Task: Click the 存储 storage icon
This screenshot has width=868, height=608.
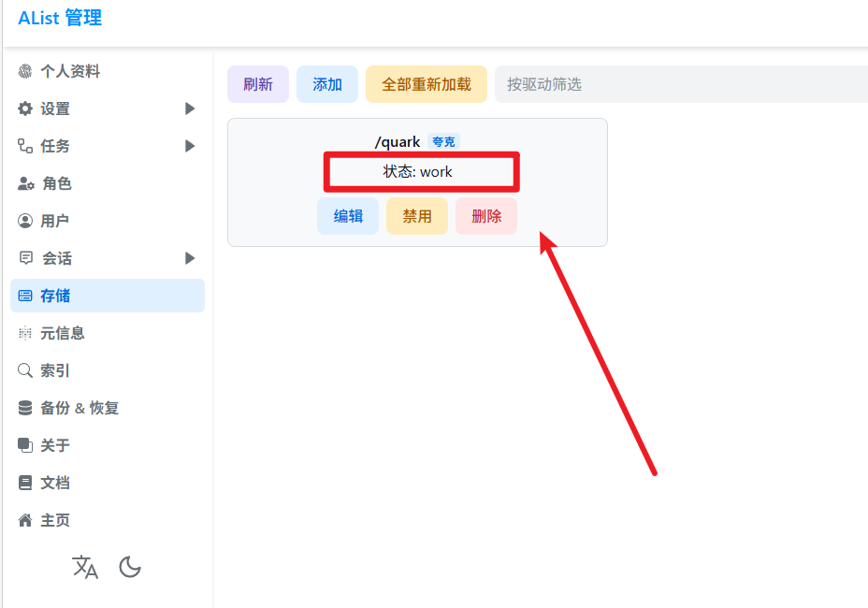Action: click(x=25, y=296)
